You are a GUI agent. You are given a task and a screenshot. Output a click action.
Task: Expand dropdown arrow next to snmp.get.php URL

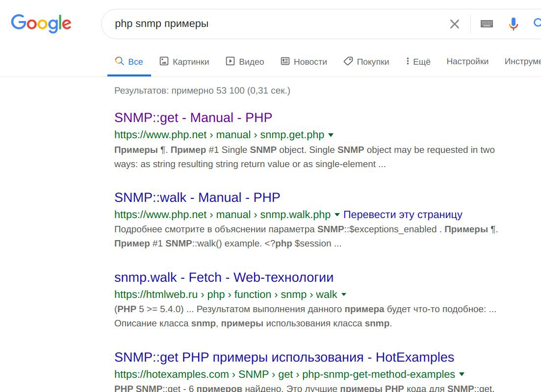tap(331, 135)
